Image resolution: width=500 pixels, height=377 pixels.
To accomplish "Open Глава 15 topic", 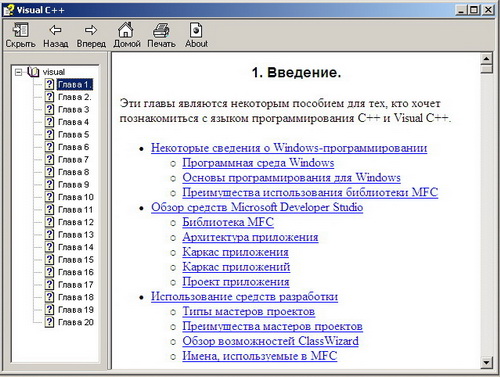I will tap(76, 260).
